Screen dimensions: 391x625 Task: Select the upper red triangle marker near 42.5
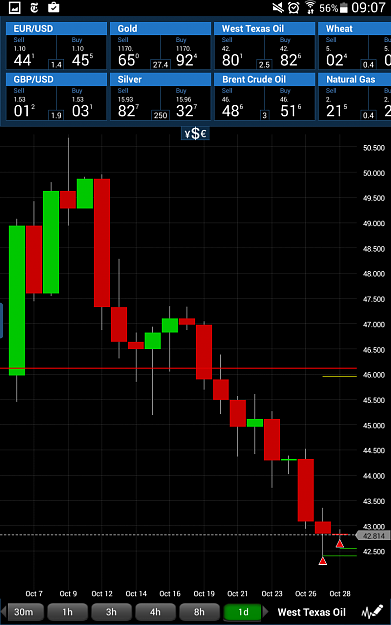coord(340,543)
